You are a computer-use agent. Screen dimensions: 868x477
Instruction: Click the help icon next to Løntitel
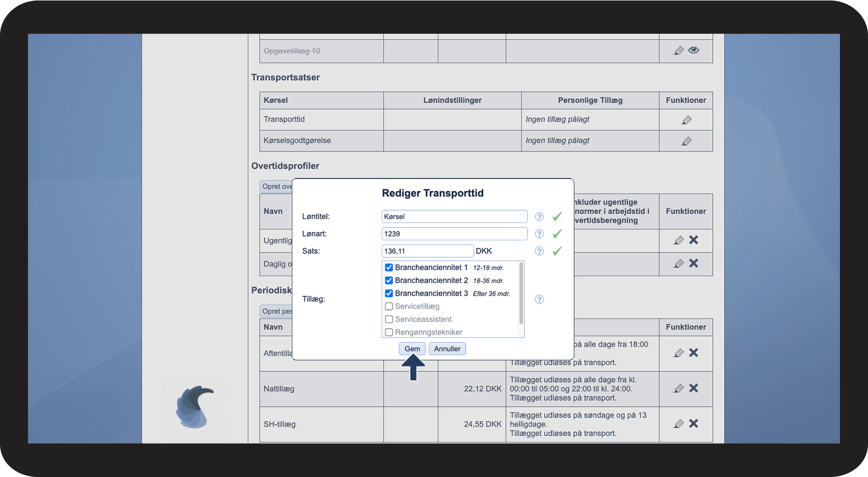[x=539, y=217]
